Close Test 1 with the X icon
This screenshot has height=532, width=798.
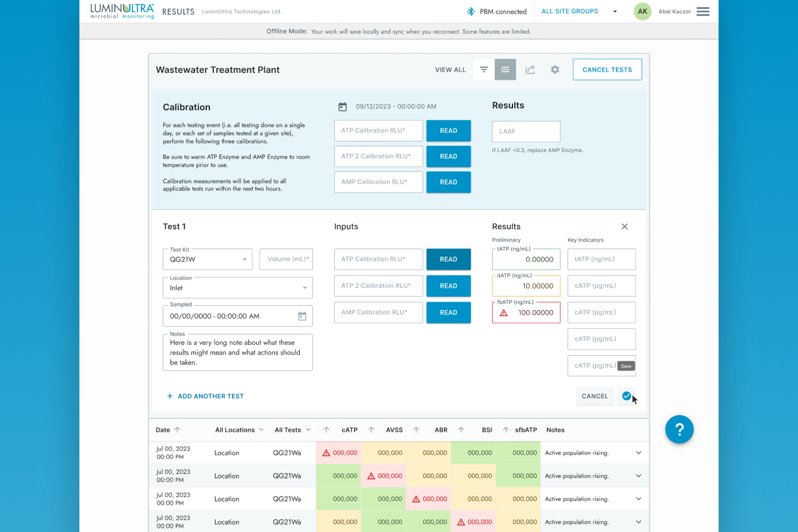tap(625, 227)
